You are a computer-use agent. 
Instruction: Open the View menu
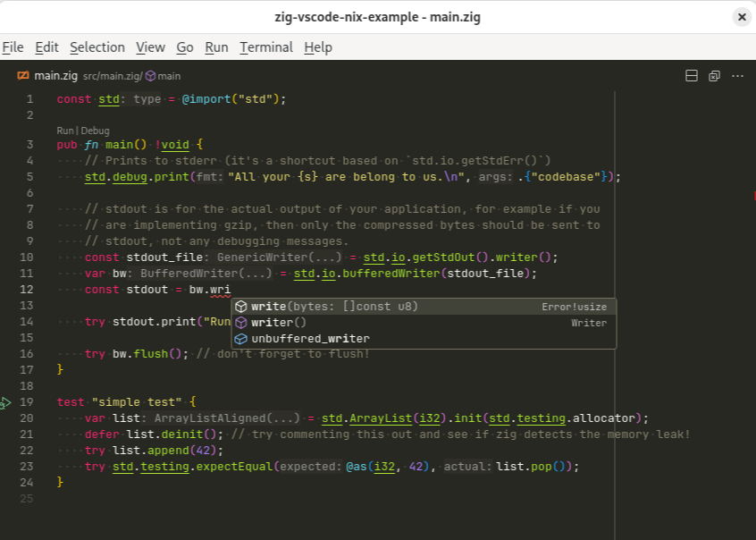pyautogui.click(x=150, y=47)
